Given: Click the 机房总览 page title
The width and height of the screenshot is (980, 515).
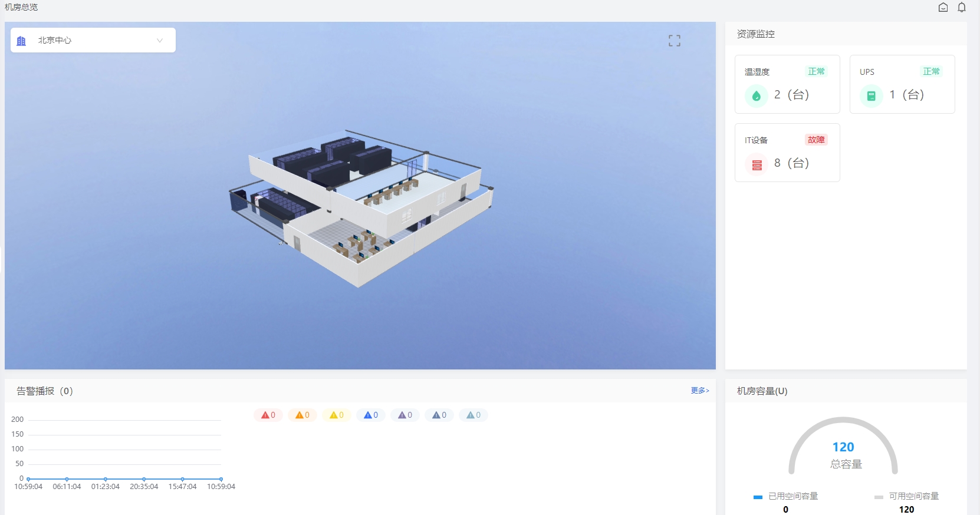Looking at the screenshot, I should tap(21, 7).
